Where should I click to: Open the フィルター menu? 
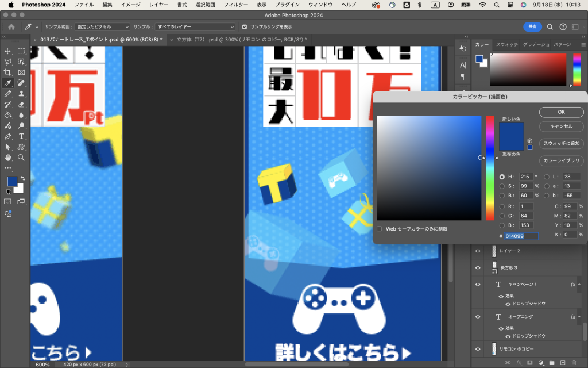click(235, 5)
